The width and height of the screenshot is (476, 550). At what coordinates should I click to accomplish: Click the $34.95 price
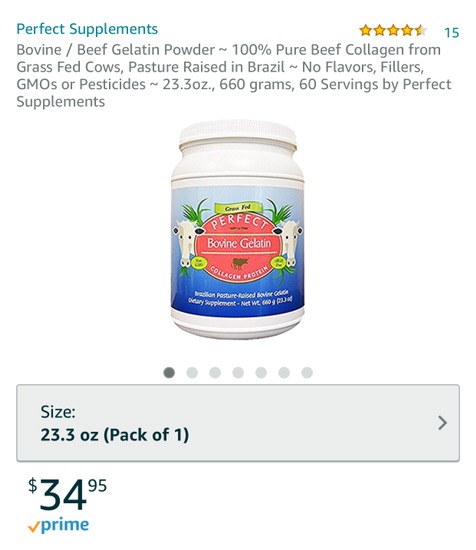point(67,494)
